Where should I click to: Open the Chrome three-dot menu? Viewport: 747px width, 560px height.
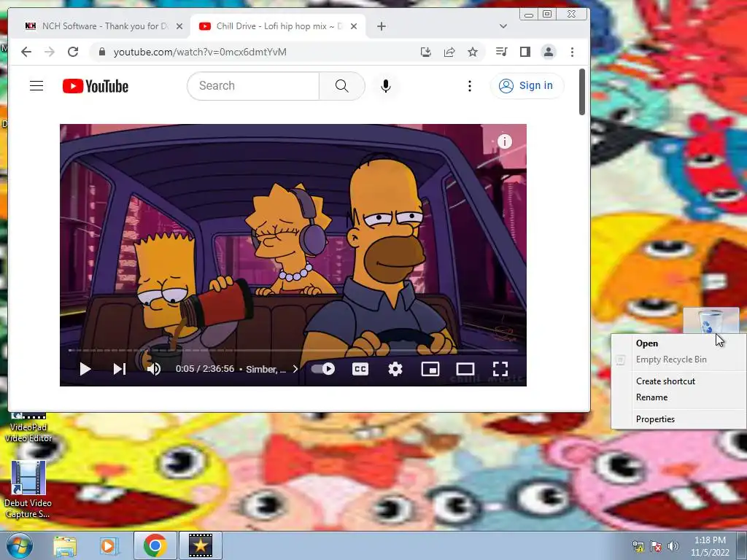(572, 52)
